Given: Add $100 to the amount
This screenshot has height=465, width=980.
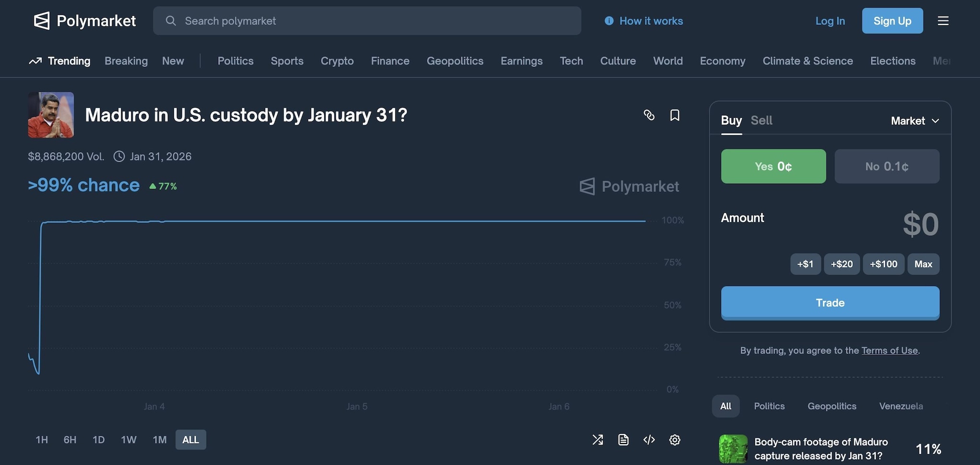Looking at the screenshot, I should [x=883, y=264].
